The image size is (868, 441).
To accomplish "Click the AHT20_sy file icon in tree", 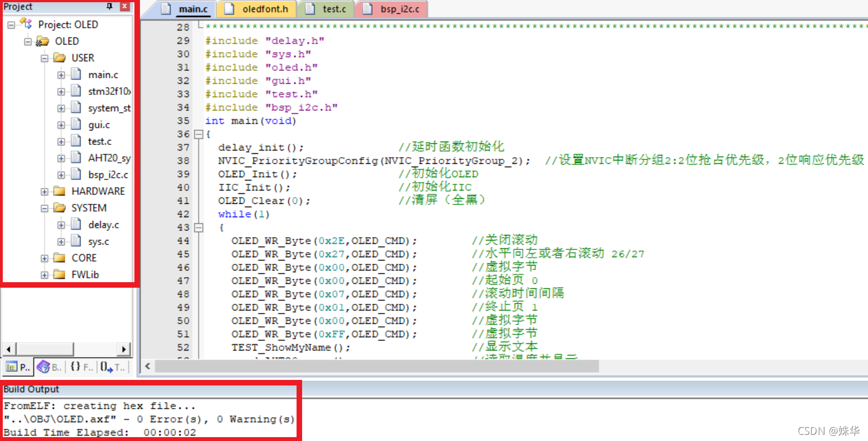I will pyautogui.click(x=76, y=158).
